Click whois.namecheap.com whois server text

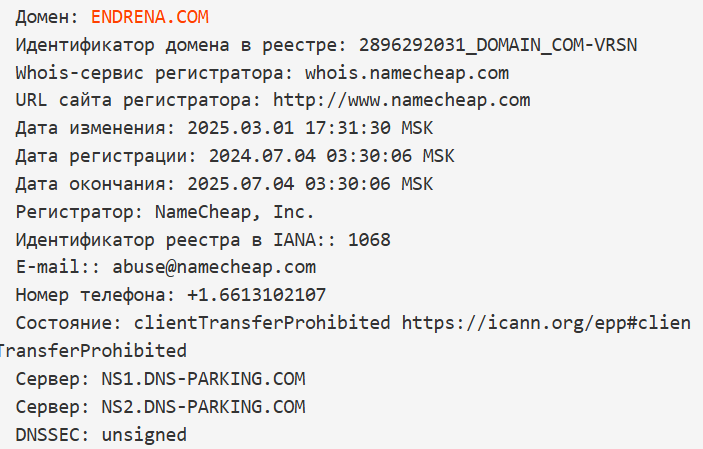click(x=407, y=73)
